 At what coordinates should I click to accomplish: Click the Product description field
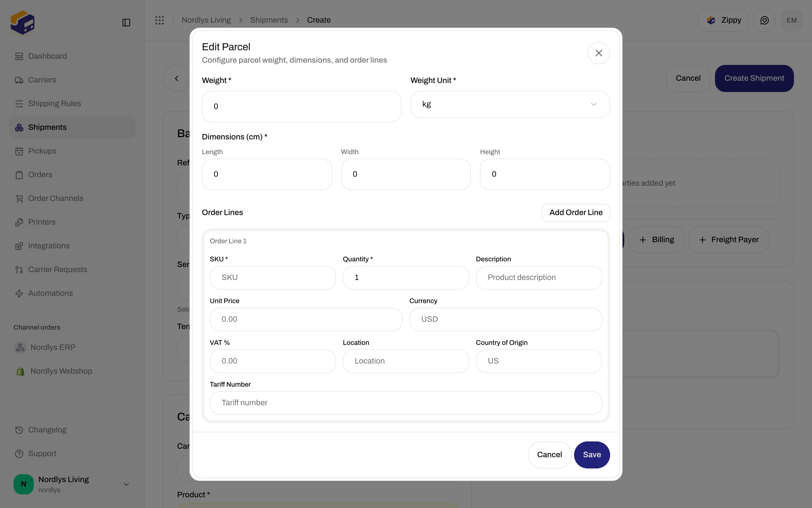pos(539,278)
